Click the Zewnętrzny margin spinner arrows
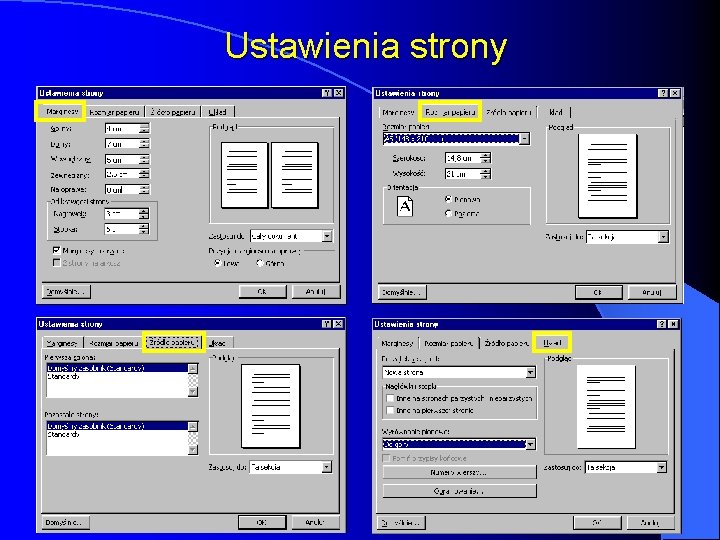Viewport: 720px width, 540px height. coord(144,174)
